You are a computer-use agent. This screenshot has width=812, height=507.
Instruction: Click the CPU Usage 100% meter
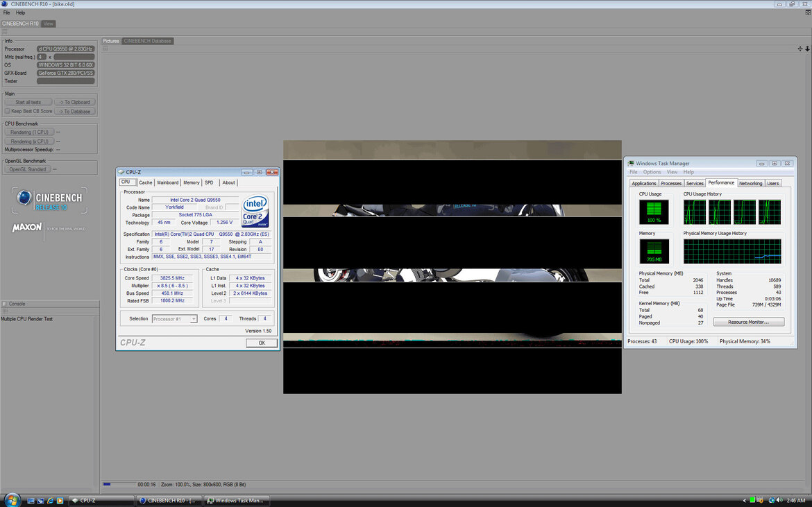pyautogui.click(x=654, y=212)
